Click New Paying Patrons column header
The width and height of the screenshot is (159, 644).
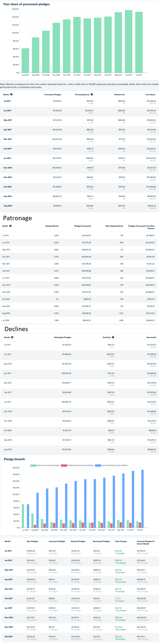tap(114, 226)
